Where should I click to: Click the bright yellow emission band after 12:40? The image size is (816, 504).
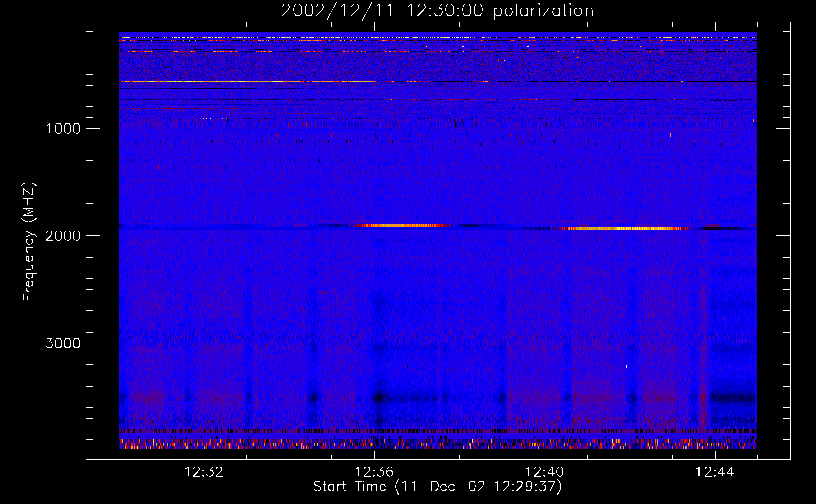coord(625,228)
